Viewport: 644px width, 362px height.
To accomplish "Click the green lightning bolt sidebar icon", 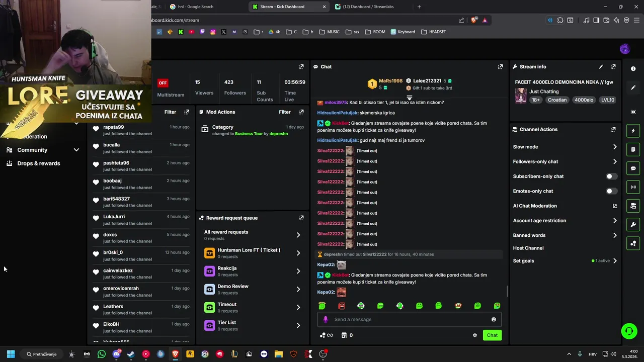I will [633, 131].
